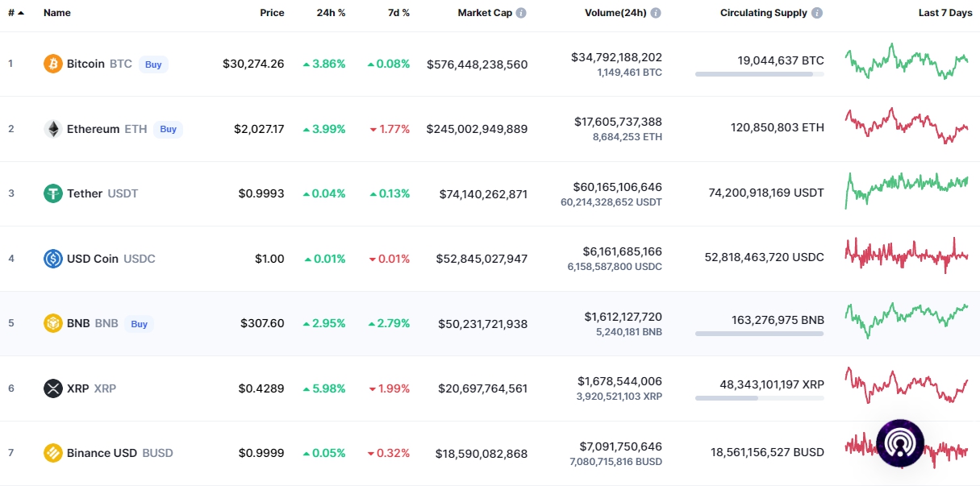This screenshot has width=980, height=486.
Task: Click BNB 7d change 2.79%
Action: (389, 323)
